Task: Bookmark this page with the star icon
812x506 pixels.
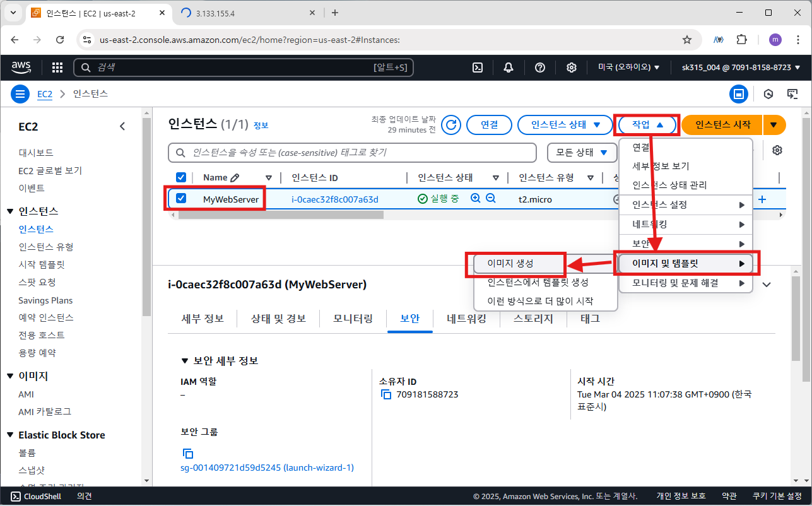Action: click(687, 40)
